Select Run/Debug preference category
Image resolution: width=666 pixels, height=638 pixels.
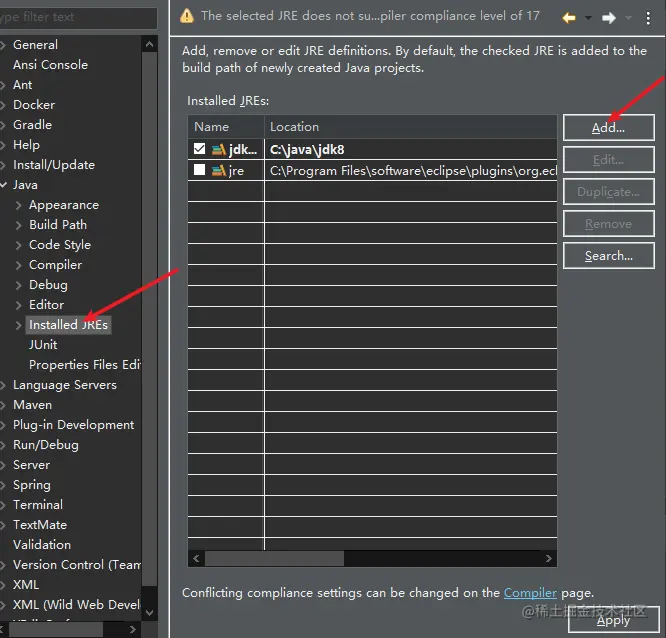46,445
